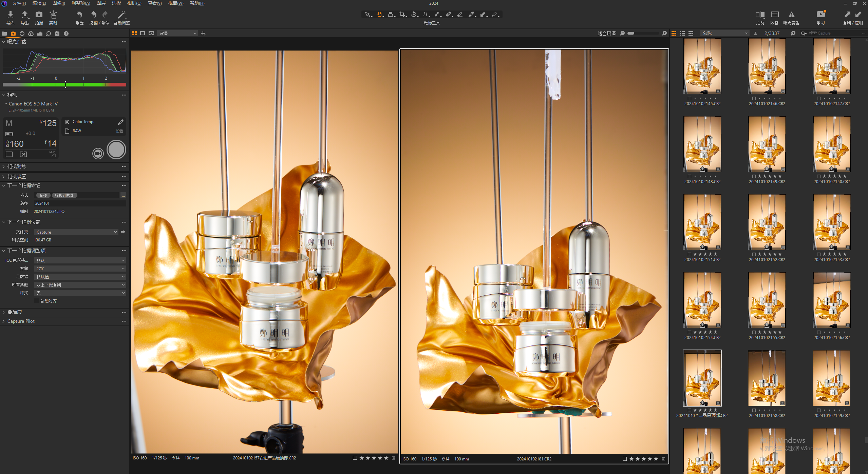Click the 导入 import button
Image resolution: width=868 pixels, height=474 pixels.
coord(11,18)
